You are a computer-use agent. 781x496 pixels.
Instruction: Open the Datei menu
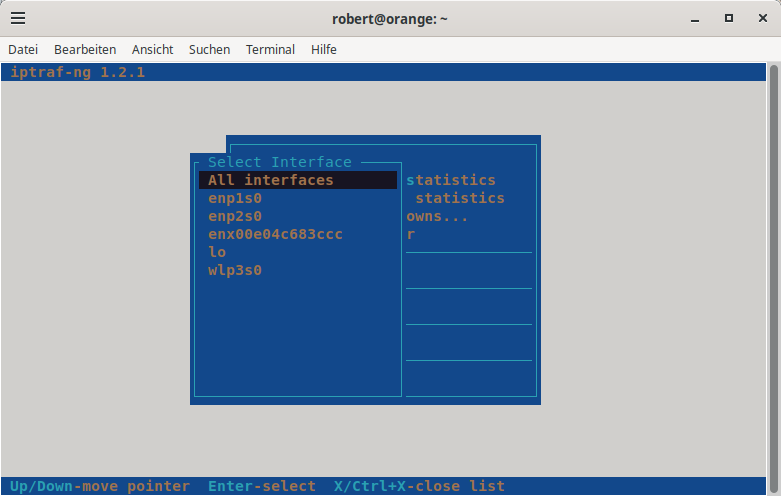point(23,49)
